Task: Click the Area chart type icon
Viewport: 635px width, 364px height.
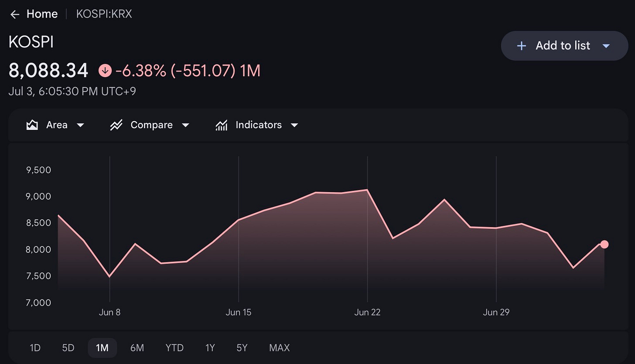Action: pyautogui.click(x=32, y=125)
